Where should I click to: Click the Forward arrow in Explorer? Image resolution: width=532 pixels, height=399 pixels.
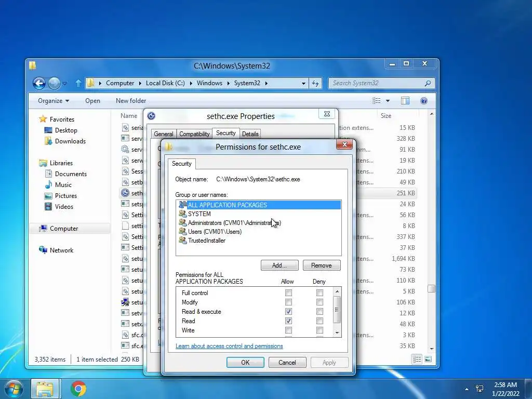click(x=54, y=83)
